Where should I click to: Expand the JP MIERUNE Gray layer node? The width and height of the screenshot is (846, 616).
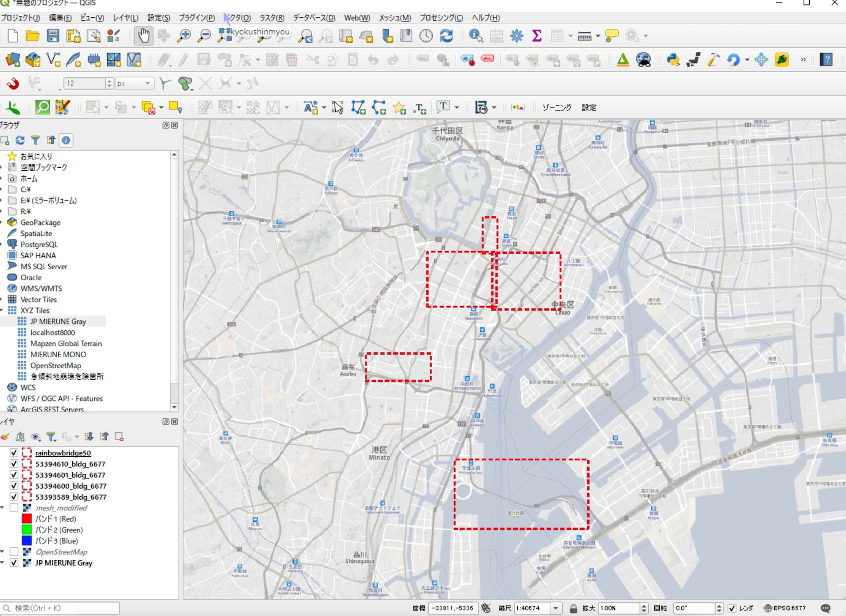click(x=2, y=563)
